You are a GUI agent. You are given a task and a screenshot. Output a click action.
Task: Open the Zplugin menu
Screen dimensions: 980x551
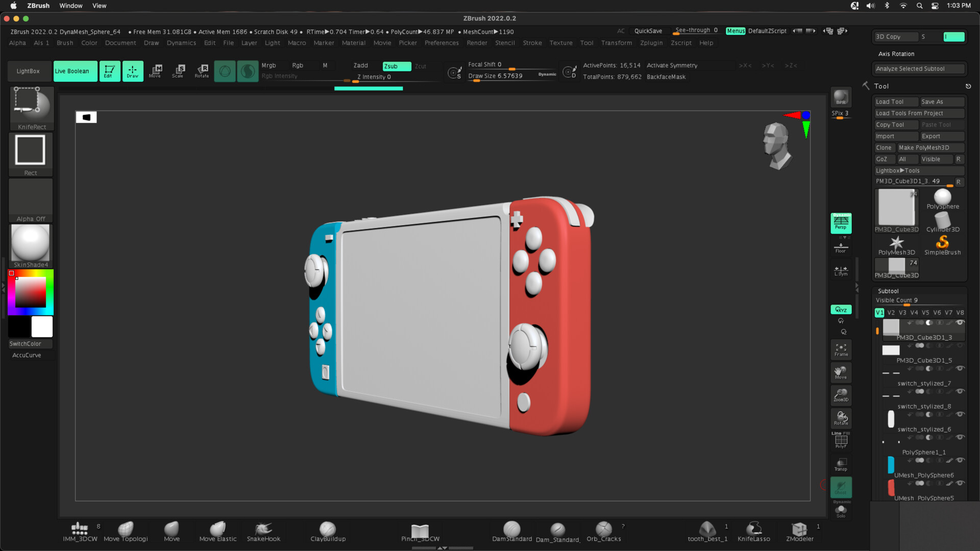pyautogui.click(x=651, y=43)
